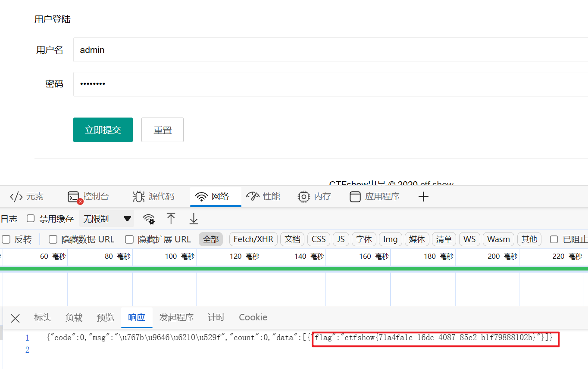The width and height of the screenshot is (588, 369).
Task: Check the 隐藏数据 URL checkbox
Action: (53, 239)
